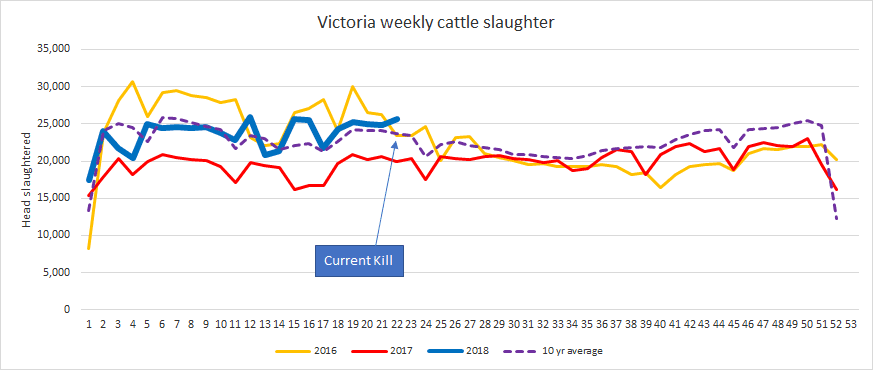Click the 2016 legend entry
This screenshot has width=873, height=370.
(298, 351)
